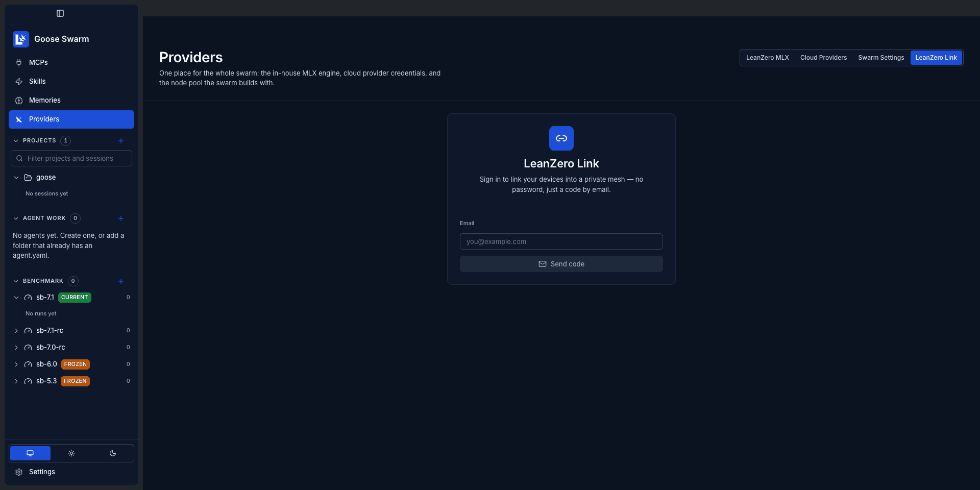Click the sb-7.1-rc gauge icon
Viewport: 980px width, 490px height.
tap(28, 331)
